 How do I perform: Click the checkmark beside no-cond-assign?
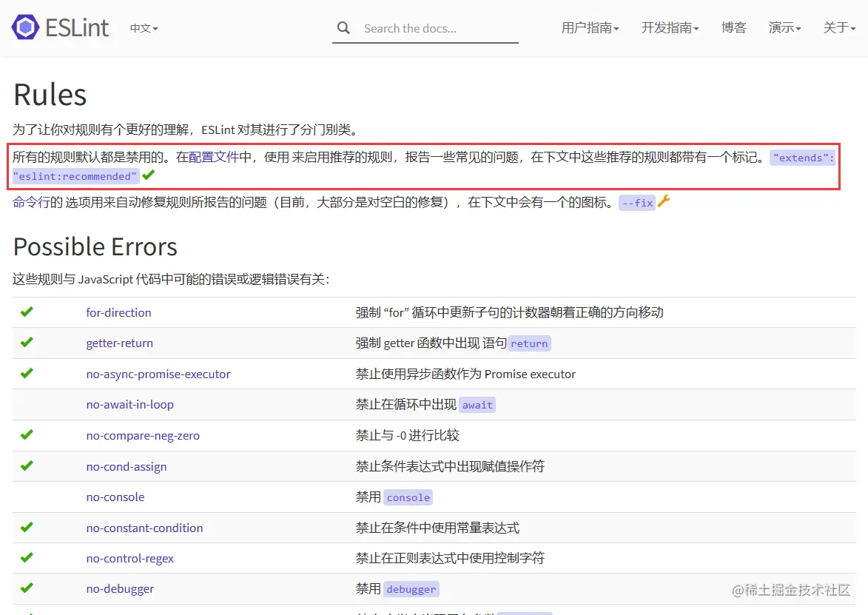coord(27,466)
